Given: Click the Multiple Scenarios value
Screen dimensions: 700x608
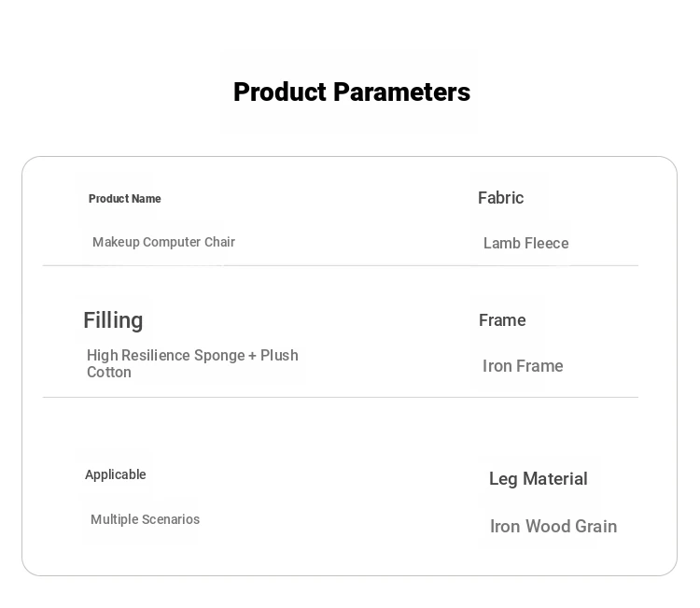Looking at the screenshot, I should [x=145, y=519].
